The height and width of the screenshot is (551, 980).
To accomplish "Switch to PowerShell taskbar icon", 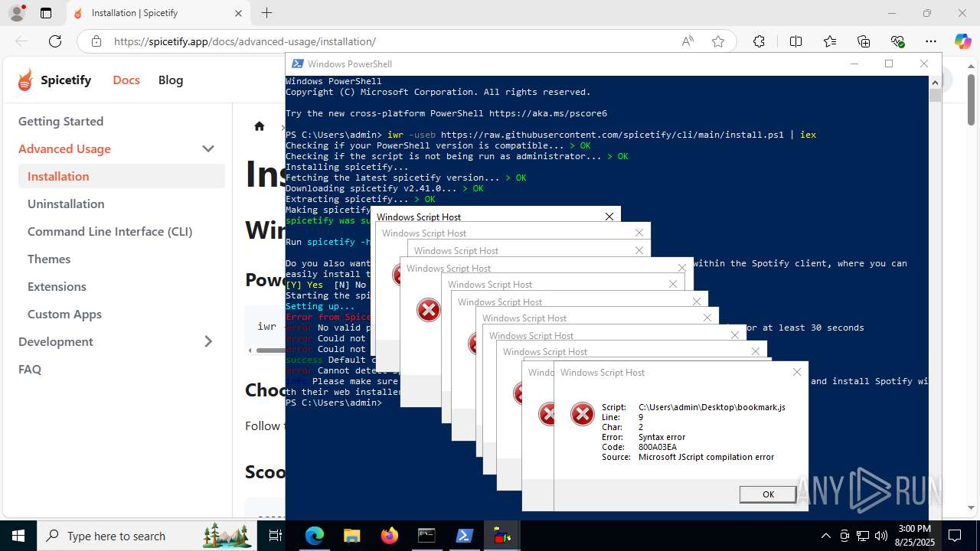I will click(464, 536).
